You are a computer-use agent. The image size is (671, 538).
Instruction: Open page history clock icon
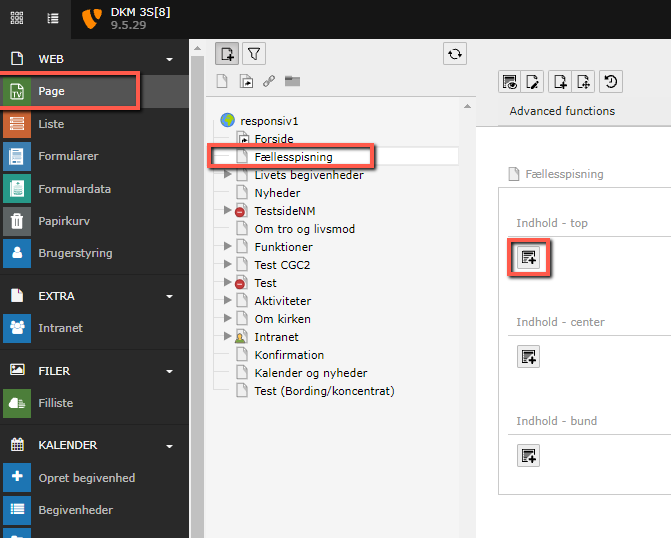(x=609, y=82)
